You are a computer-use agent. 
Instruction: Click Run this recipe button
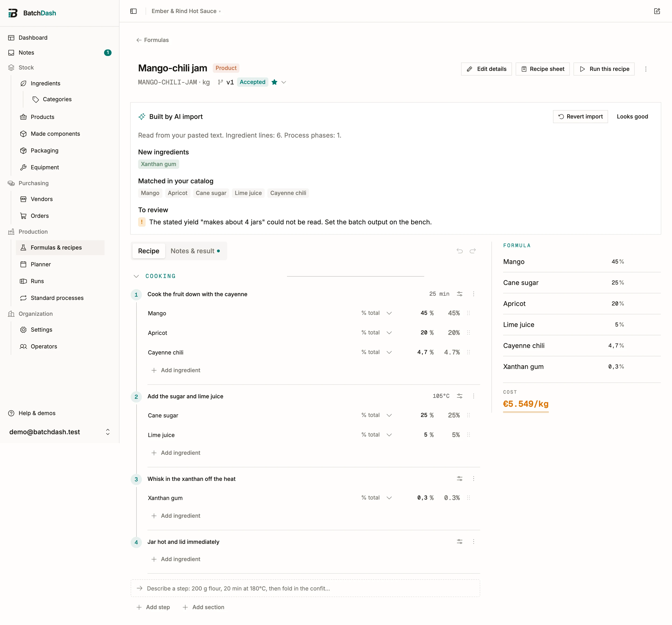click(604, 69)
